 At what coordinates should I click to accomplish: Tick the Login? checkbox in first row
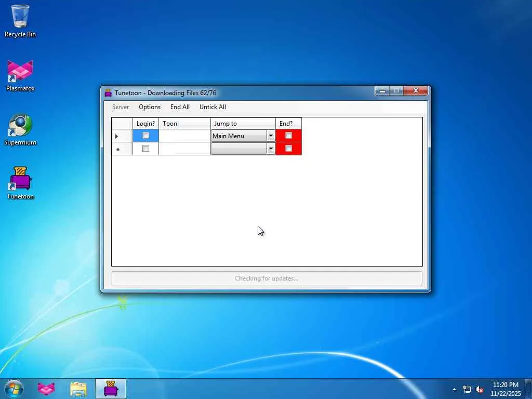tap(145, 136)
